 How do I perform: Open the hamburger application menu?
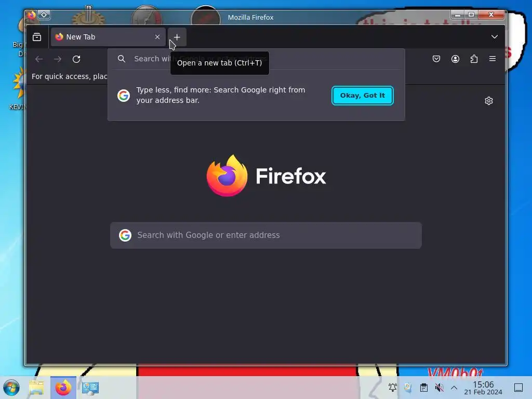[493, 59]
